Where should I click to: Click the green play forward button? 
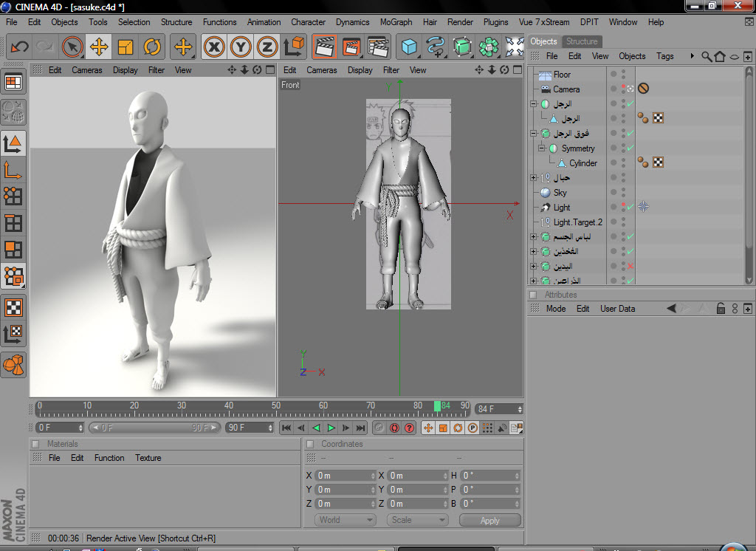tap(331, 428)
